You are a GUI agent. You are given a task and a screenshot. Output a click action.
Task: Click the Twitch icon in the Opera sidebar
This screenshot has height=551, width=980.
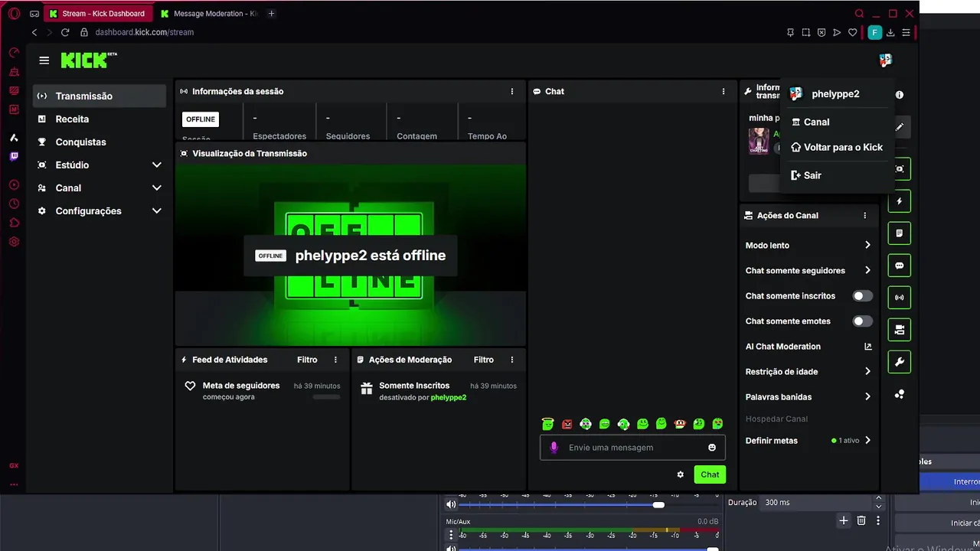[14, 156]
